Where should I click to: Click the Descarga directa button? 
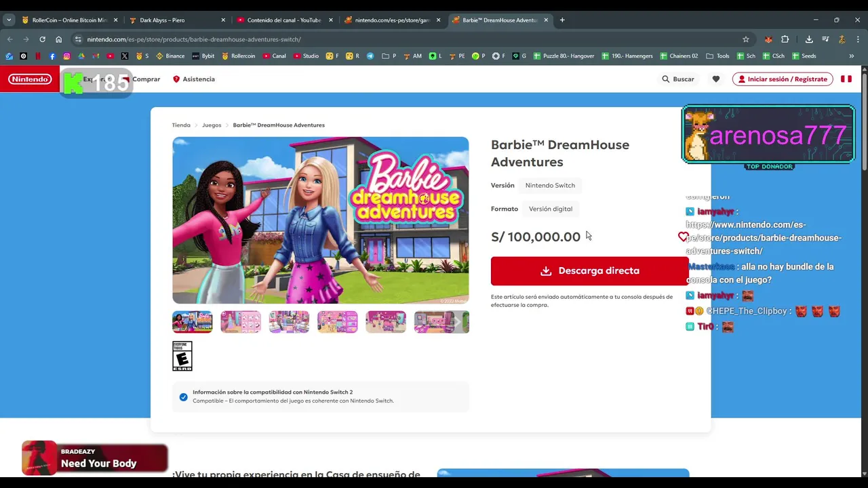click(x=590, y=270)
